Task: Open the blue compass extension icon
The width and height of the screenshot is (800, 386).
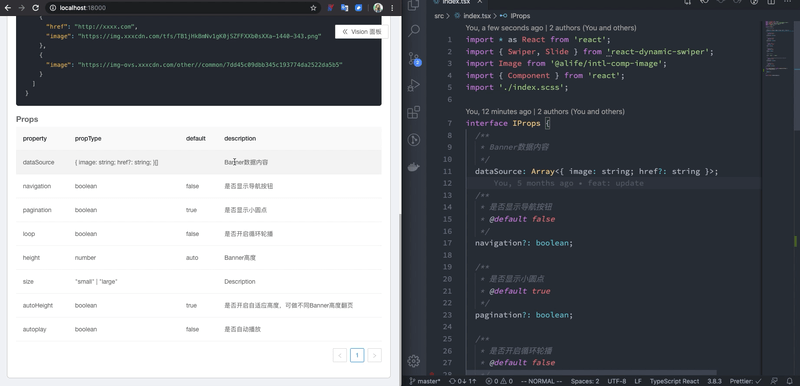Action: 358,8
